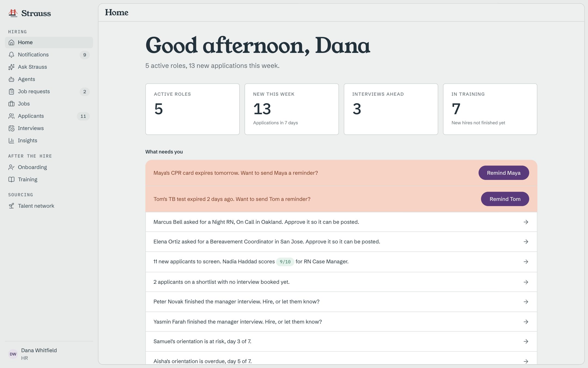The height and width of the screenshot is (368, 588).
Task: Click the Job requests count badge 2
Action: [x=85, y=92]
